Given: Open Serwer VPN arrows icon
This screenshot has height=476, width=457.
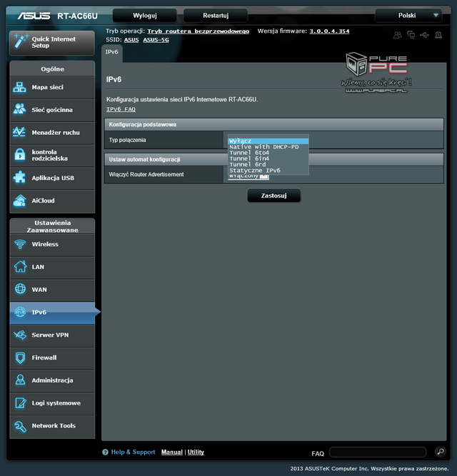Looking at the screenshot, I should coord(20,335).
